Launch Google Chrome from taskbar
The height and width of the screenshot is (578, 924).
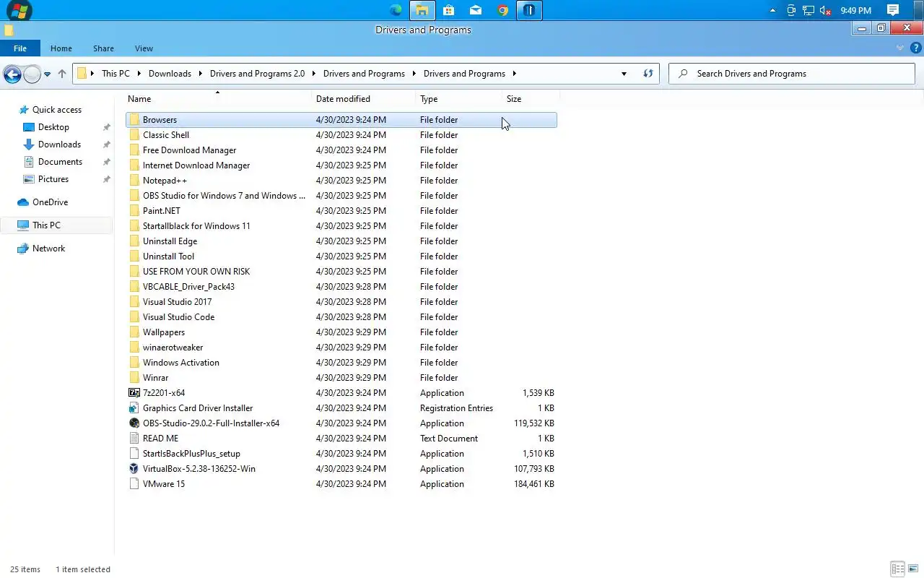tap(502, 10)
